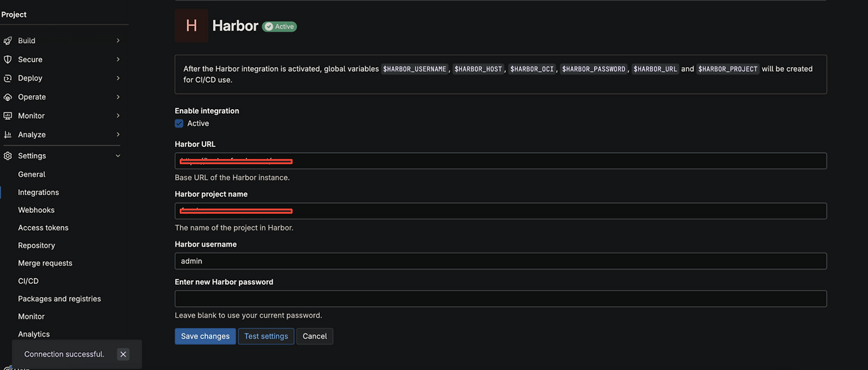Click the Settings gear icon
Viewport: 868px width, 370px height.
(x=8, y=156)
